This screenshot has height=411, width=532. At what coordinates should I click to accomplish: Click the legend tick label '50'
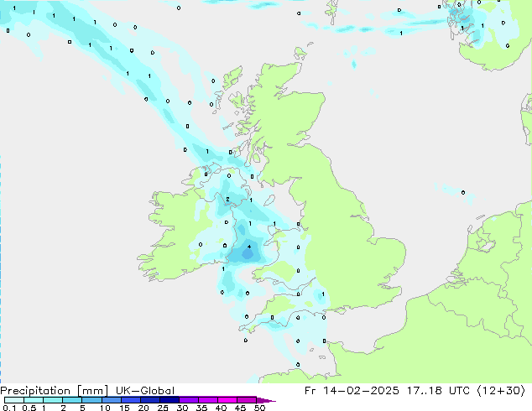(x=259, y=408)
